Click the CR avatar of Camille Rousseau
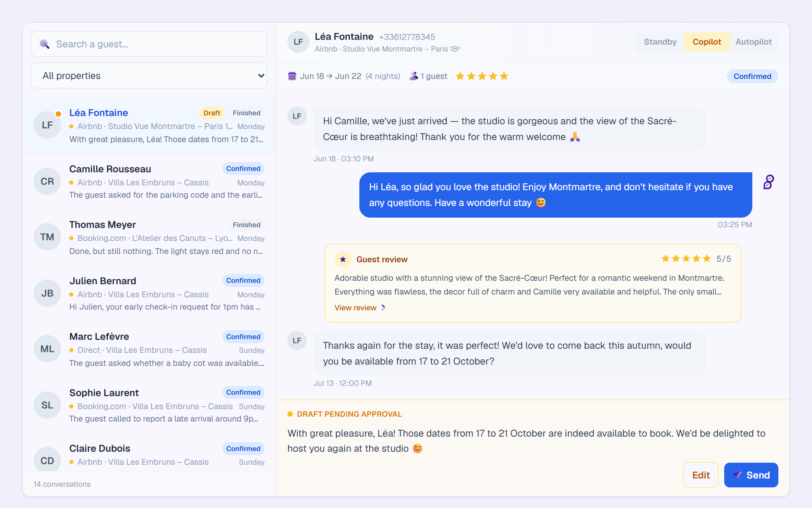This screenshot has width=812, height=508. pos(47,181)
